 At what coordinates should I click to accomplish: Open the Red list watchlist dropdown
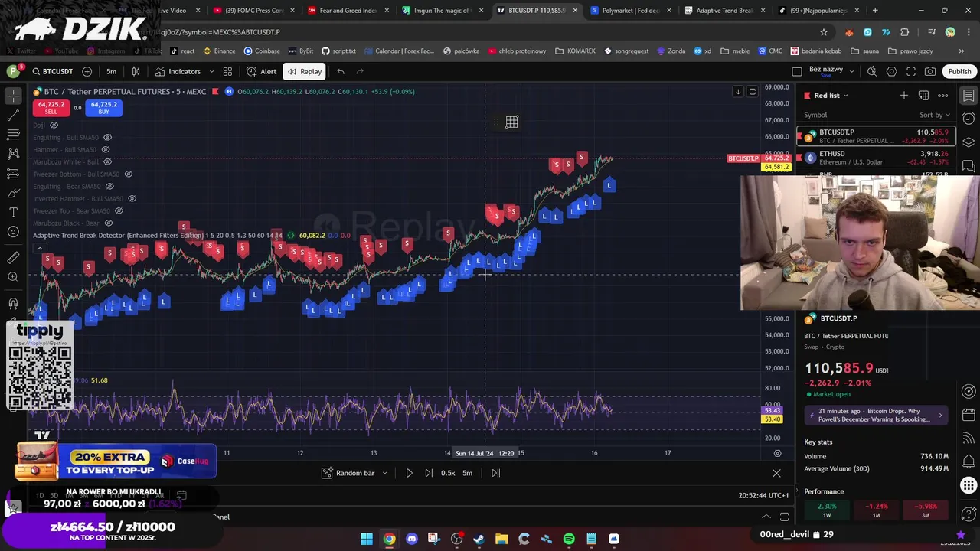point(831,95)
